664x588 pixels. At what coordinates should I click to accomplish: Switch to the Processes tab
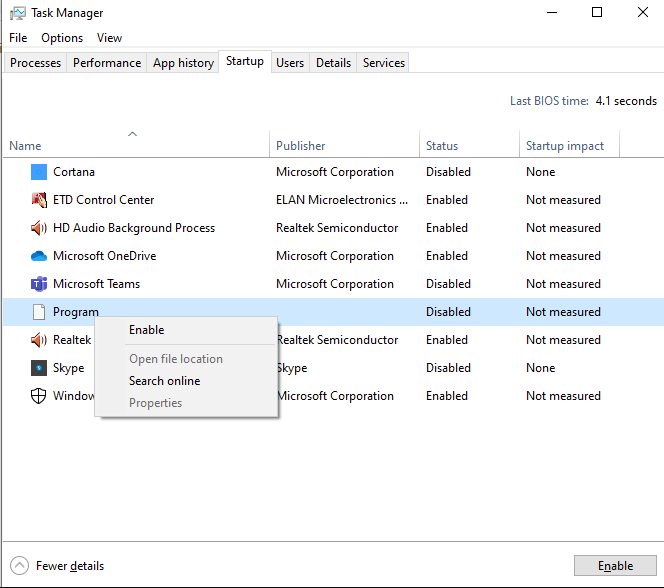pyautogui.click(x=36, y=63)
